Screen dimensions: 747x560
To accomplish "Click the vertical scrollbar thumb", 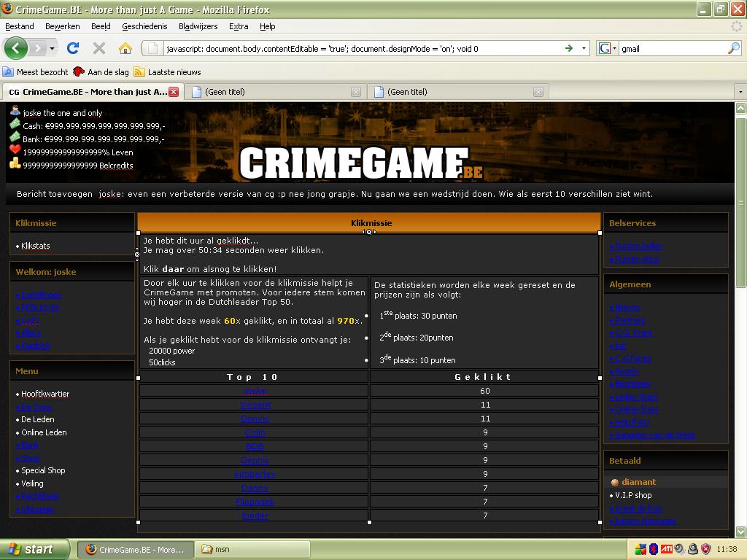I will 741,202.
